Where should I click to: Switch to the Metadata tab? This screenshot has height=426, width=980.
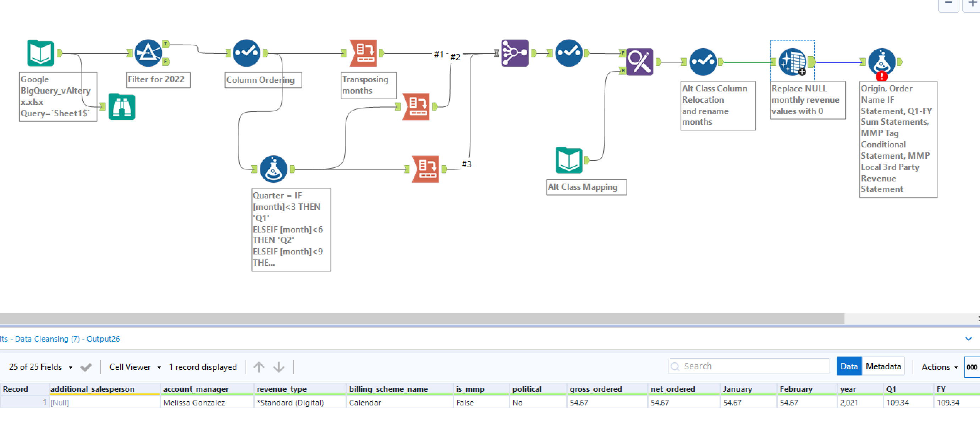[x=883, y=366]
